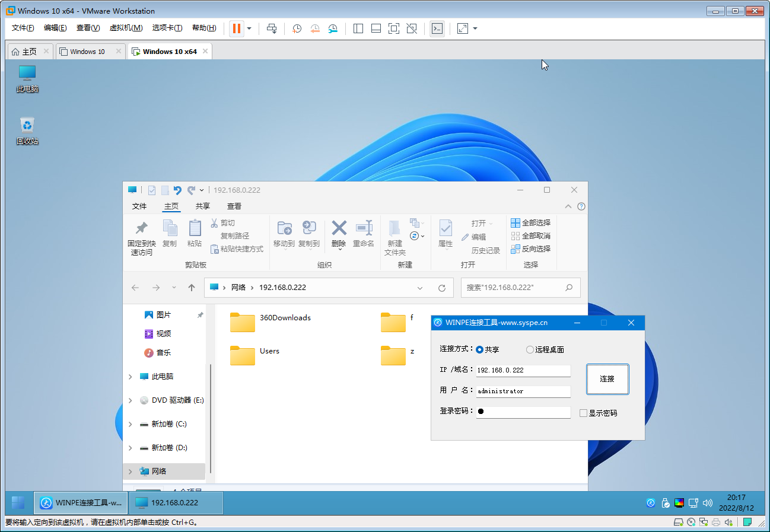The height and width of the screenshot is (532, 770).
Task: Send Ctrl+Alt+Del to the VM via toolbar
Action: 272,28
